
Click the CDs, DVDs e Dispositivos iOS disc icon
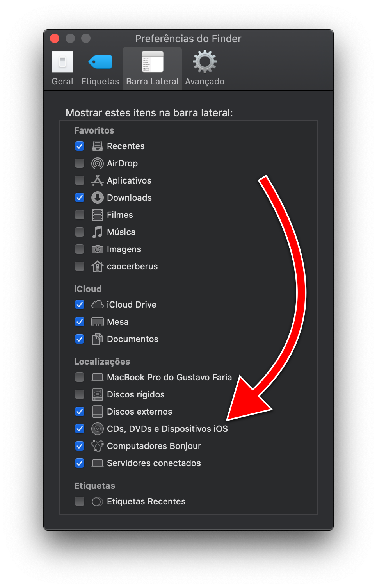point(97,429)
